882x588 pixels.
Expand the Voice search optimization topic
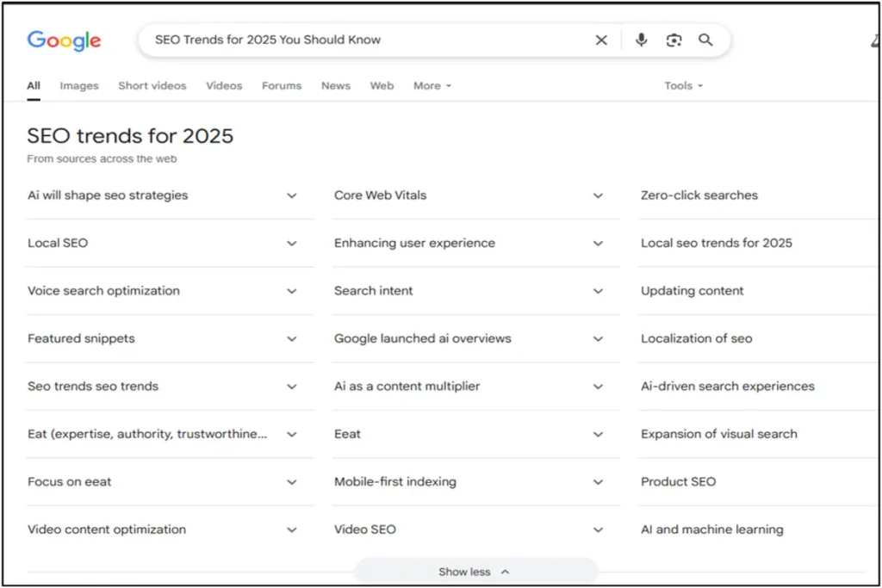(x=292, y=291)
